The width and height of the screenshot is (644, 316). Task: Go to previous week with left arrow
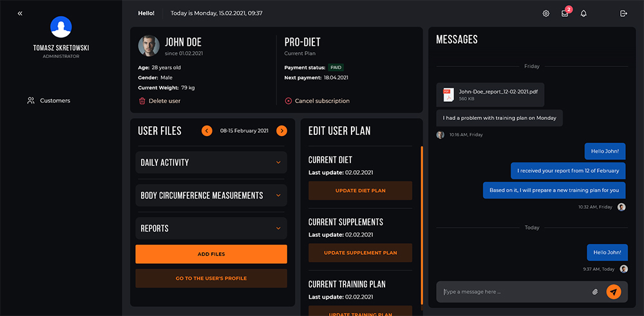click(207, 131)
